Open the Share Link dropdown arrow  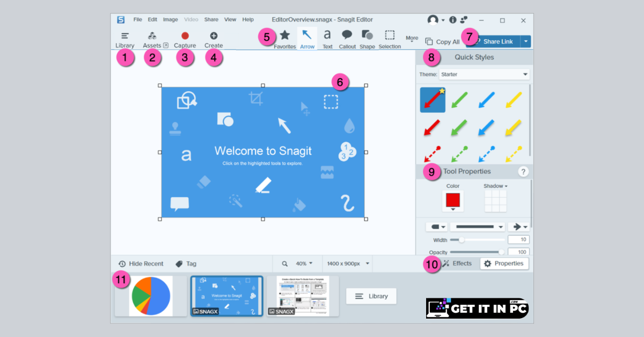[x=526, y=41]
